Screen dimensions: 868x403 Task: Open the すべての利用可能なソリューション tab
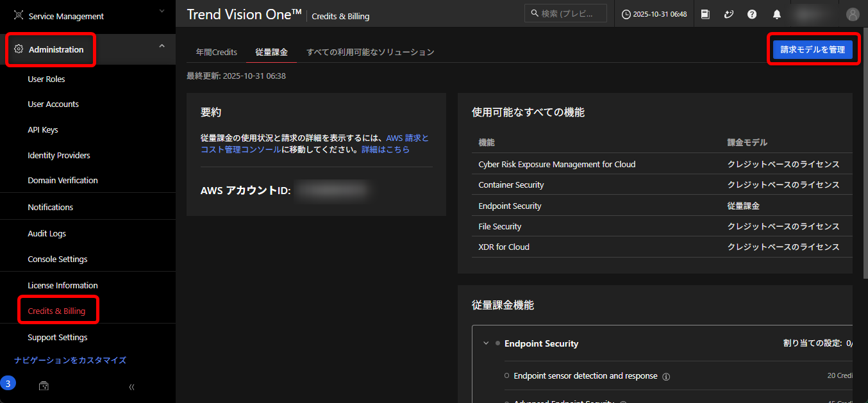coord(370,52)
